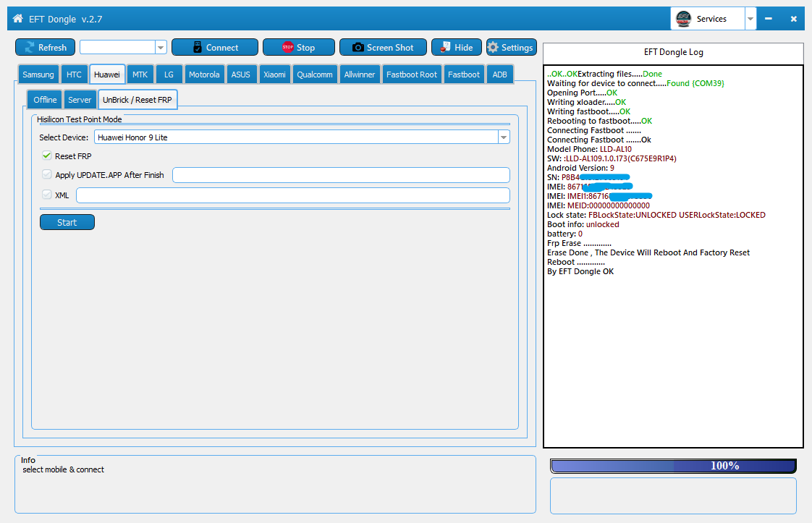This screenshot has width=812, height=523.
Task: Click 'select mobile & connect' info text
Action: (63, 469)
